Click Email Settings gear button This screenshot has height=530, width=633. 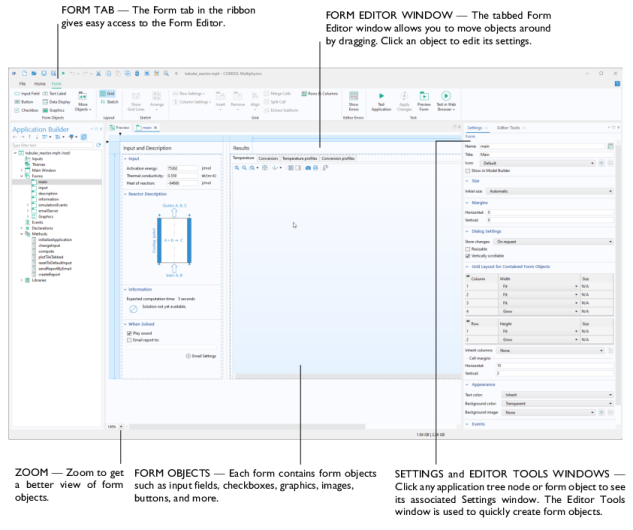[x=201, y=356]
